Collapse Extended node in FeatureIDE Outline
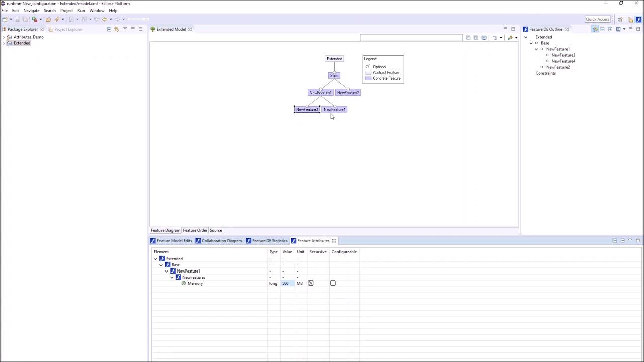 point(526,37)
